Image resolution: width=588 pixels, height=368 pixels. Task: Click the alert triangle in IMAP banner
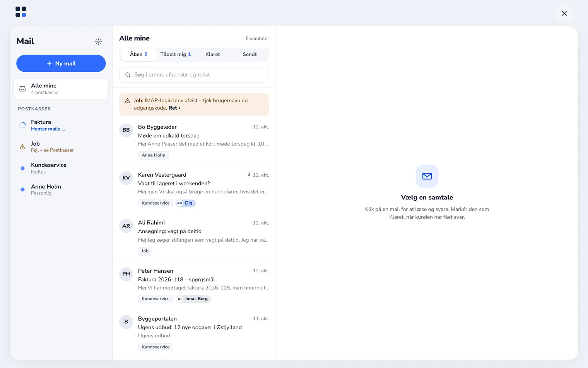127,101
